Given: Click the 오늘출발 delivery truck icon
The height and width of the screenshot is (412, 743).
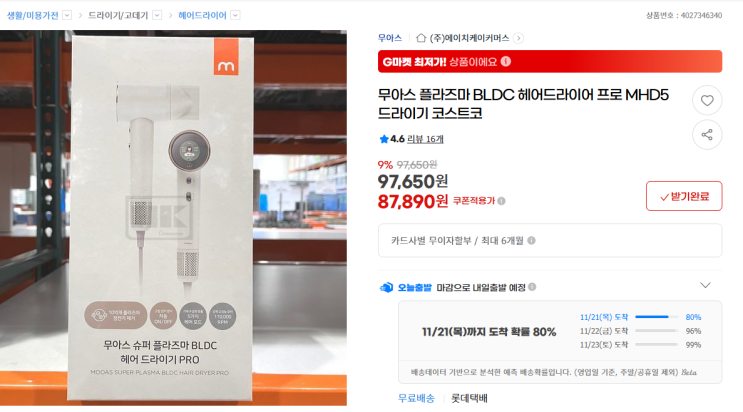Looking at the screenshot, I should tap(386, 287).
